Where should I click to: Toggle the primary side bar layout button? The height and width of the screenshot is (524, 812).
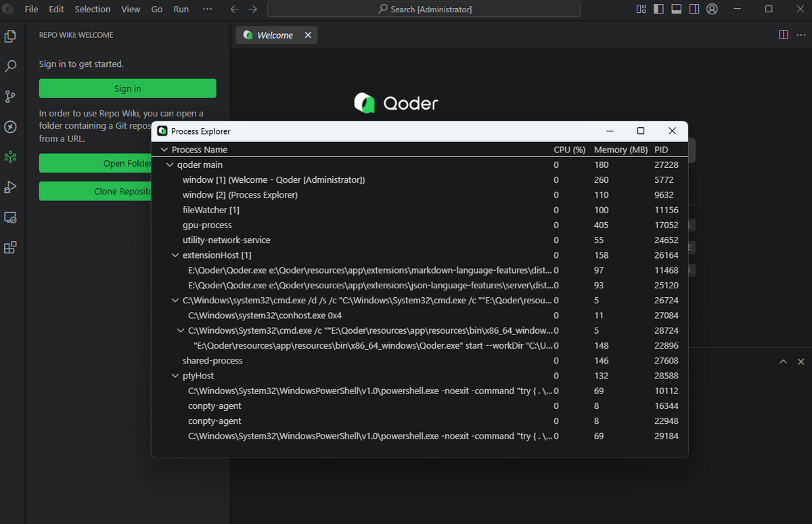[659, 9]
